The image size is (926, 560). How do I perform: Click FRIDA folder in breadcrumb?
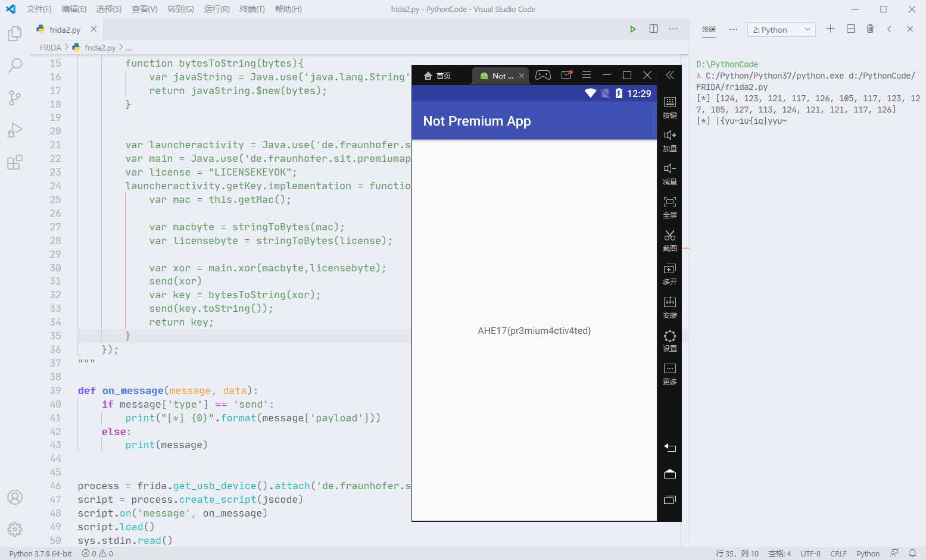point(51,48)
